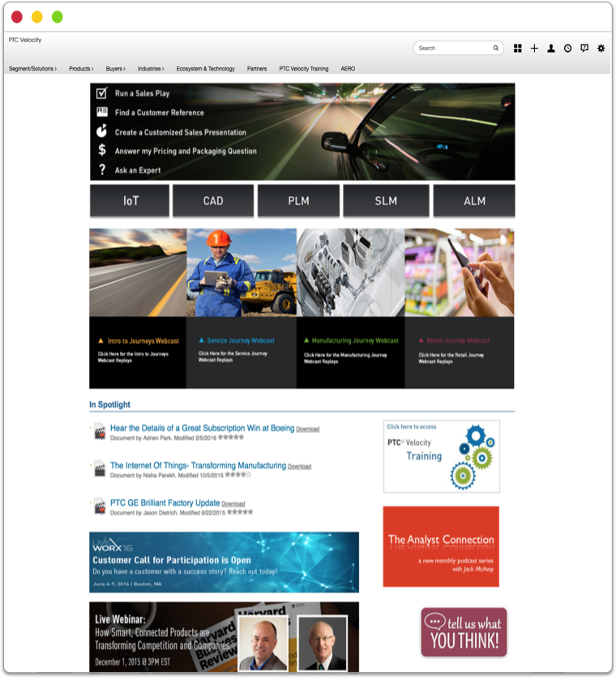The image size is (616, 680).
Task: Click the red triangle by Retail Journey Webcast
Action: pyautogui.click(x=421, y=340)
